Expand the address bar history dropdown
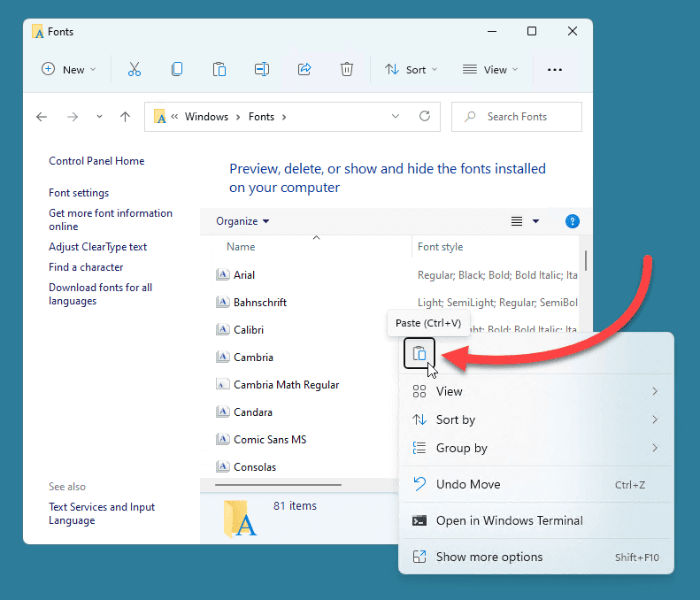This screenshot has height=600, width=700. [x=395, y=116]
